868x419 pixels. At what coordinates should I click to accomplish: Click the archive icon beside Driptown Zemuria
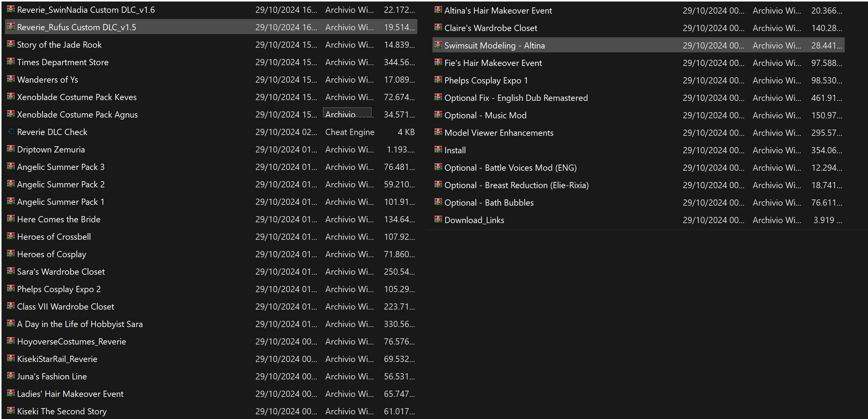[11, 149]
